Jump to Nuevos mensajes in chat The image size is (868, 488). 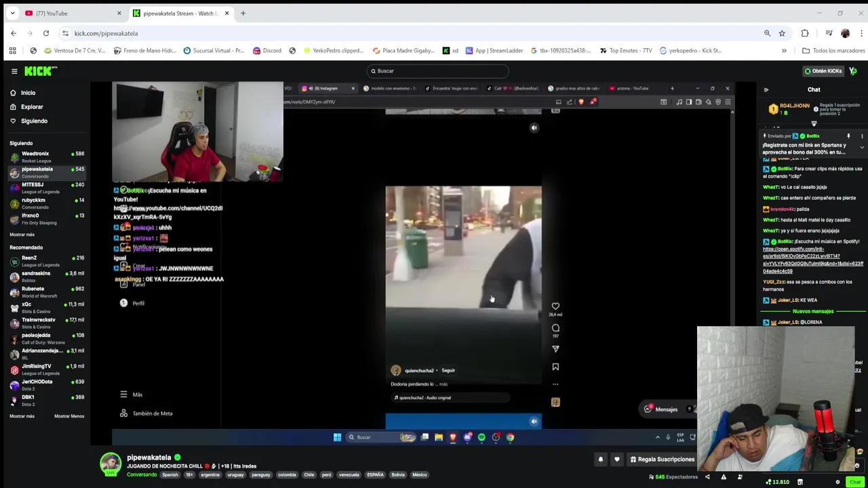pos(813,311)
